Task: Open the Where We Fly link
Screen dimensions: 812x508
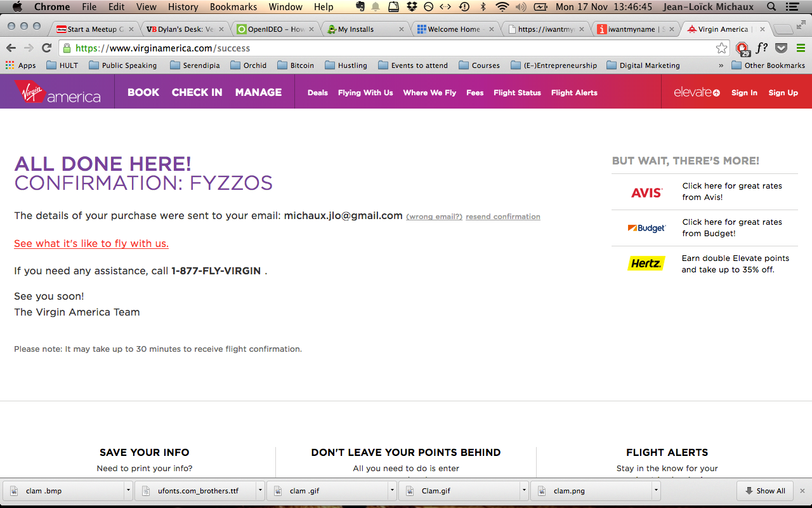Action: (429, 93)
